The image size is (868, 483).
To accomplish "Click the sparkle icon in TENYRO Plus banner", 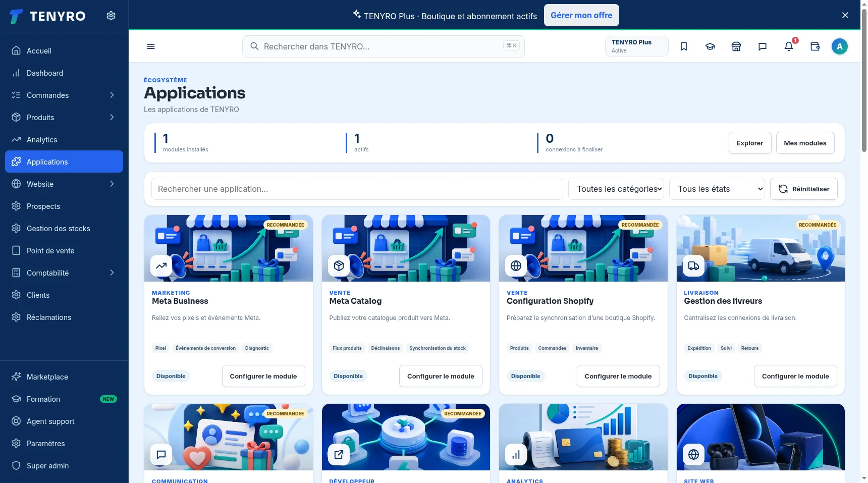I will coord(357,14).
